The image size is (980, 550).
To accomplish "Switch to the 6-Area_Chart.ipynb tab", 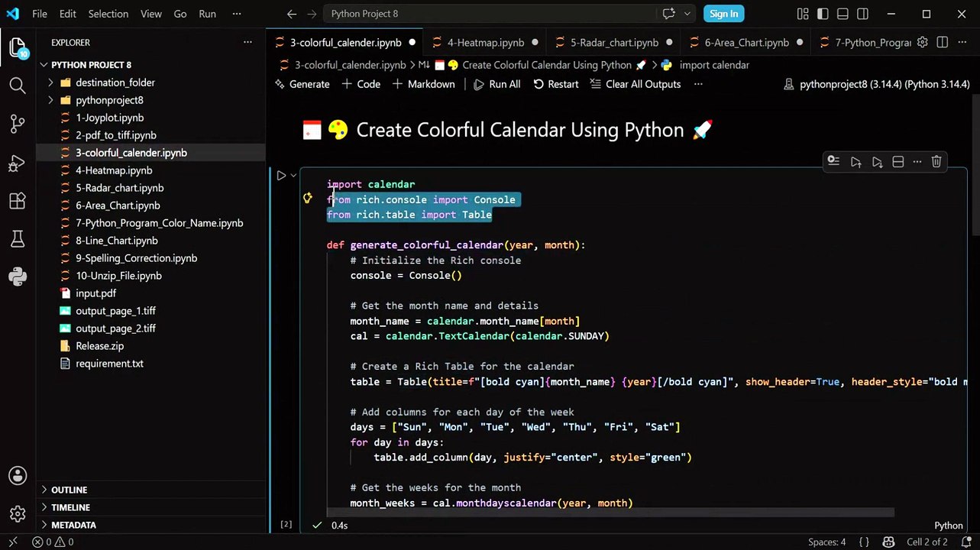I will (x=746, y=42).
